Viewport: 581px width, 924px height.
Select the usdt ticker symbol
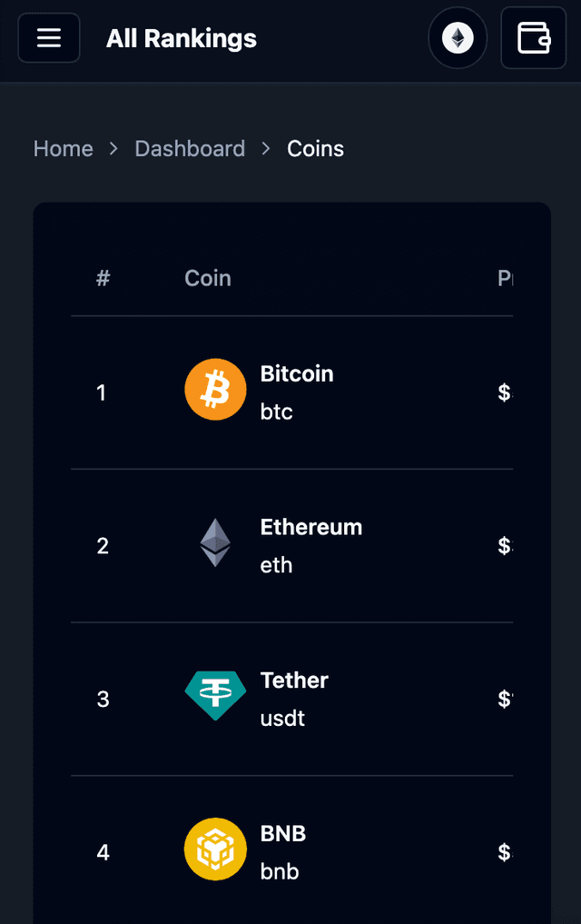point(282,719)
